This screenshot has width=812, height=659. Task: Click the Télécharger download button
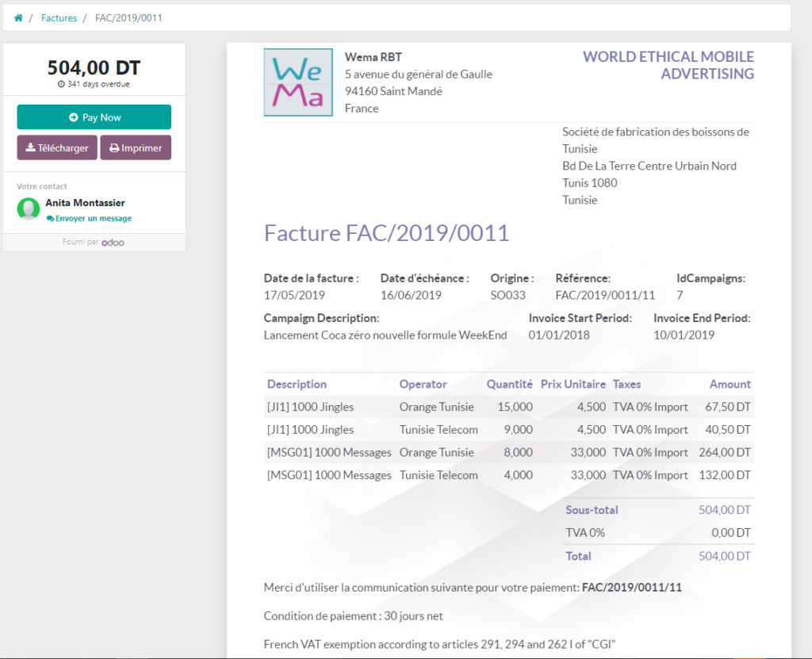(57, 148)
